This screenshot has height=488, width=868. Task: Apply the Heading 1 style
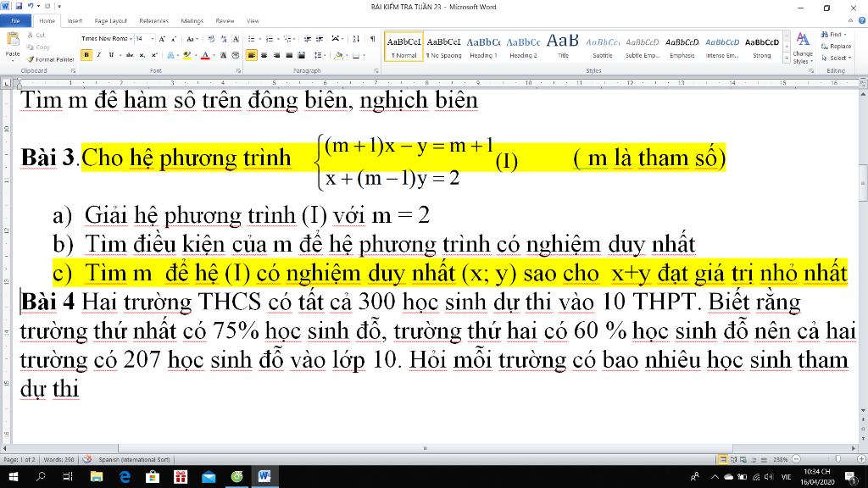point(483,47)
